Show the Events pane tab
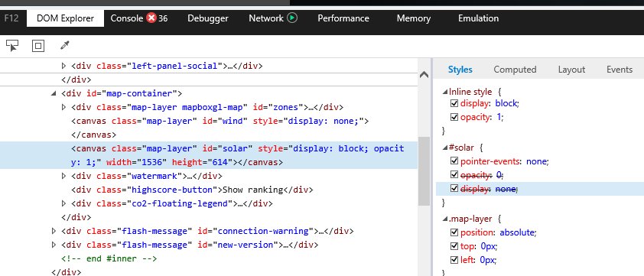 620,70
